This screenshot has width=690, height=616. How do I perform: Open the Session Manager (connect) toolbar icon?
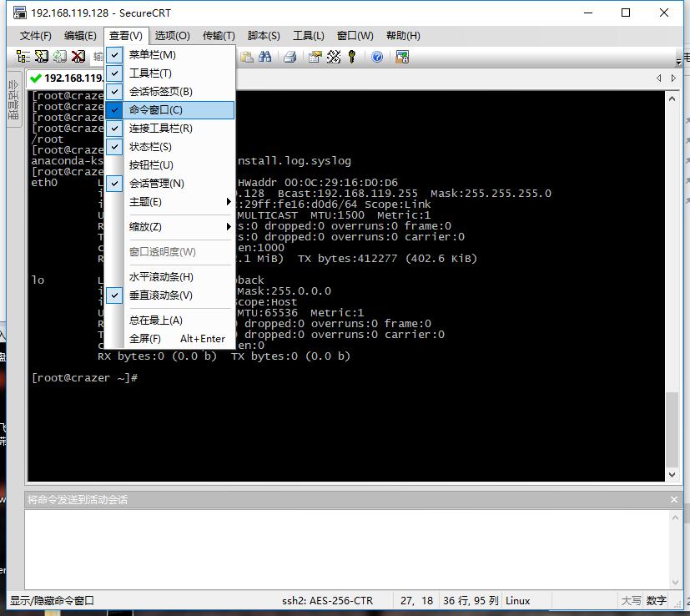23,57
